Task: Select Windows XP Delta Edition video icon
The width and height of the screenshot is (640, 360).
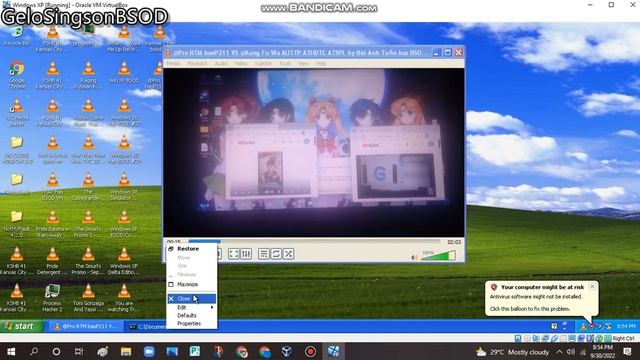Action: coord(124,261)
